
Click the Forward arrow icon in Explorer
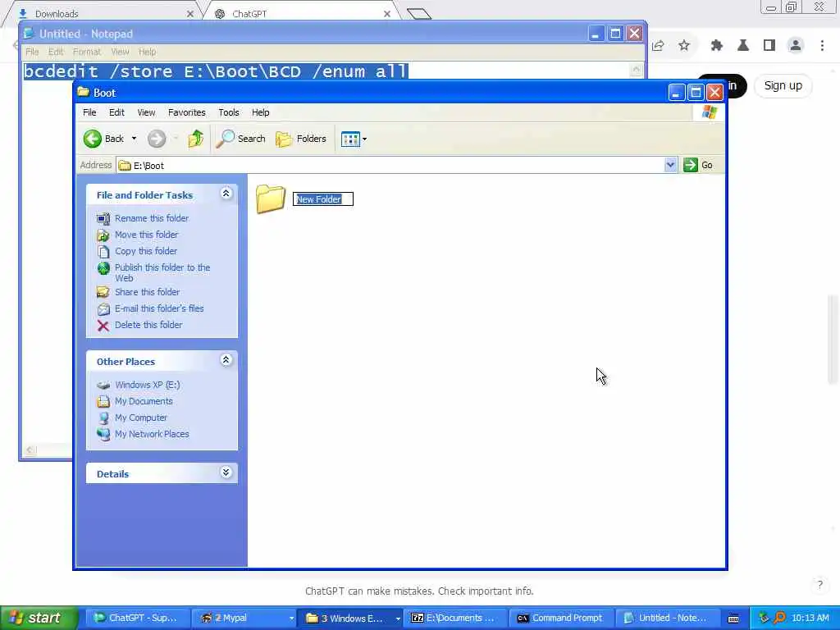(157, 139)
